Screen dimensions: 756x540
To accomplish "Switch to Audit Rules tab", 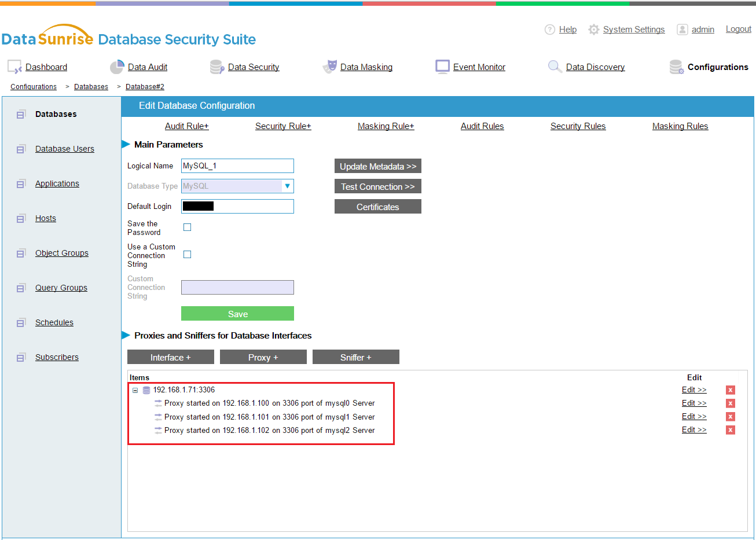I will pos(482,126).
